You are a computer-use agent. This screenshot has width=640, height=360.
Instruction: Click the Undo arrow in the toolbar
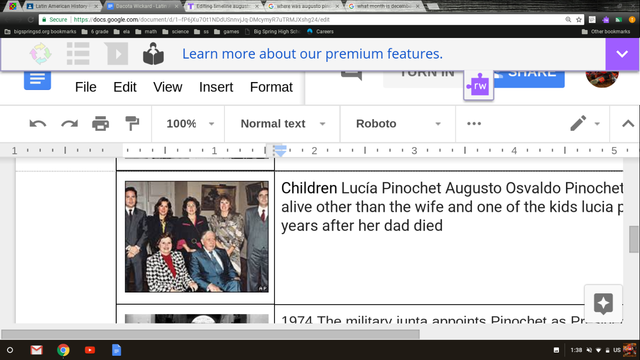(x=38, y=124)
